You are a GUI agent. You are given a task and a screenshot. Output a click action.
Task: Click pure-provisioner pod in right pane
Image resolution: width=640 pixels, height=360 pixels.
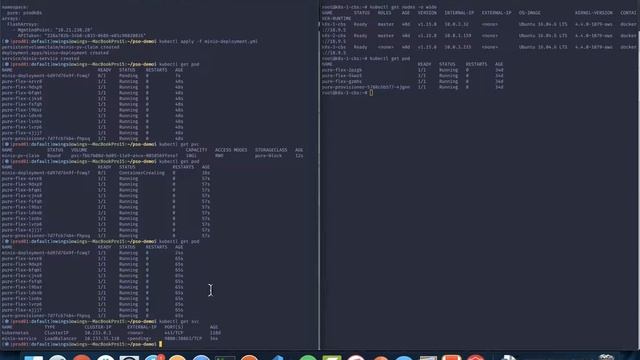click(x=366, y=87)
